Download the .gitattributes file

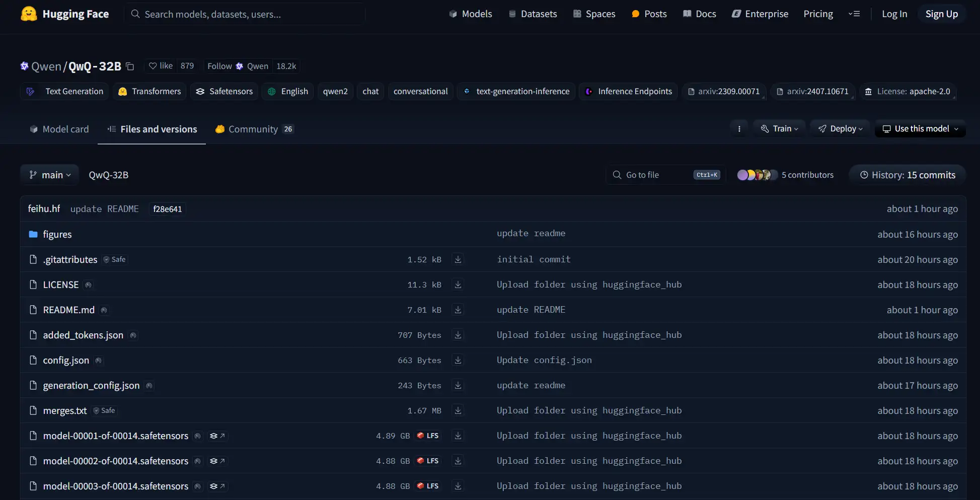458,259
